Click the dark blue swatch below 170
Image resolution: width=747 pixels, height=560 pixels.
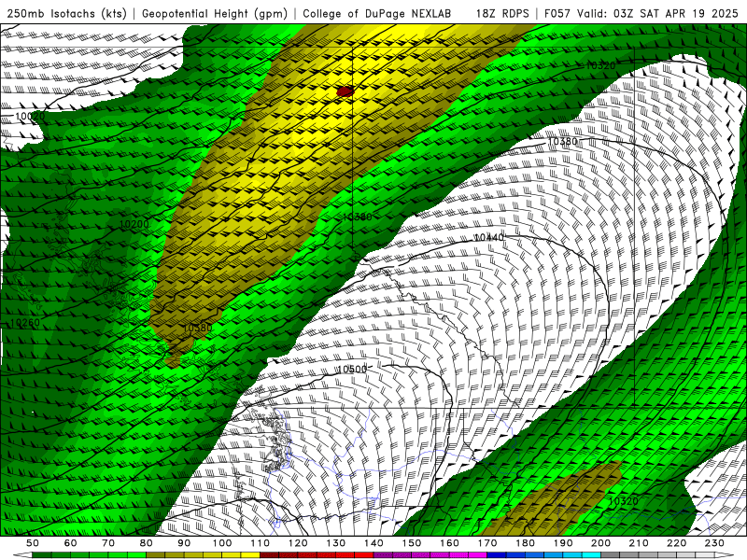click(497, 555)
